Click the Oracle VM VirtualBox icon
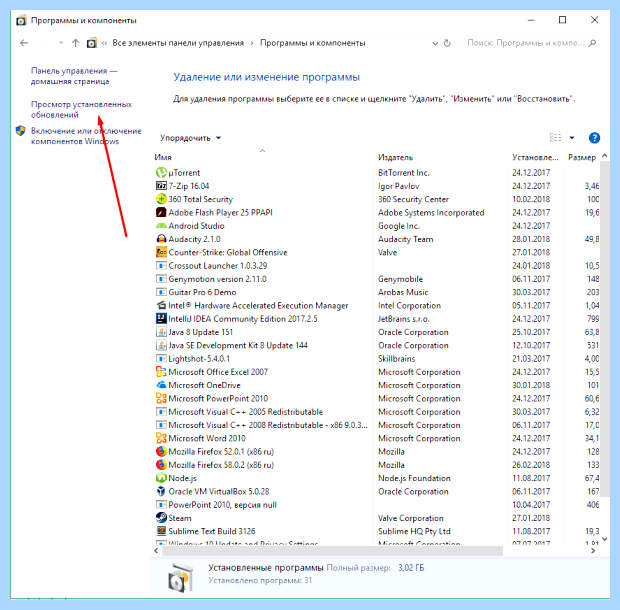 [x=161, y=491]
